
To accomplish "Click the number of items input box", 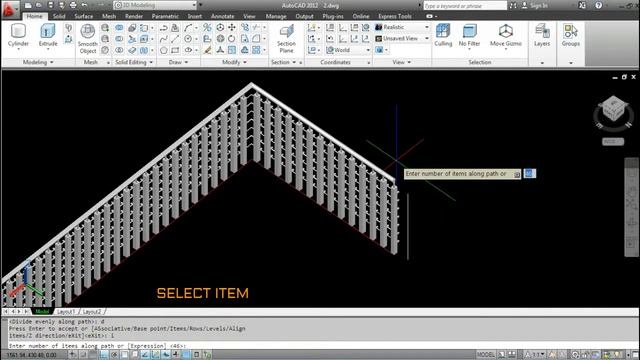I will (529, 173).
